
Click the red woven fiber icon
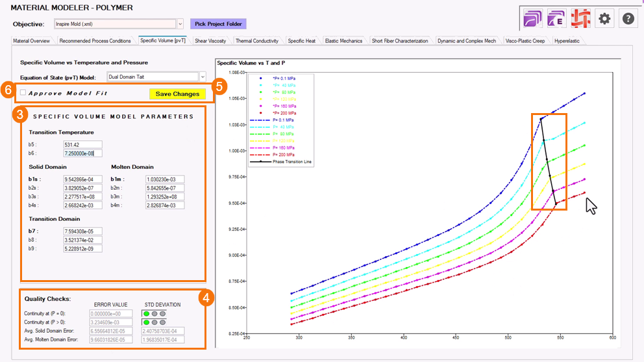tap(579, 19)
